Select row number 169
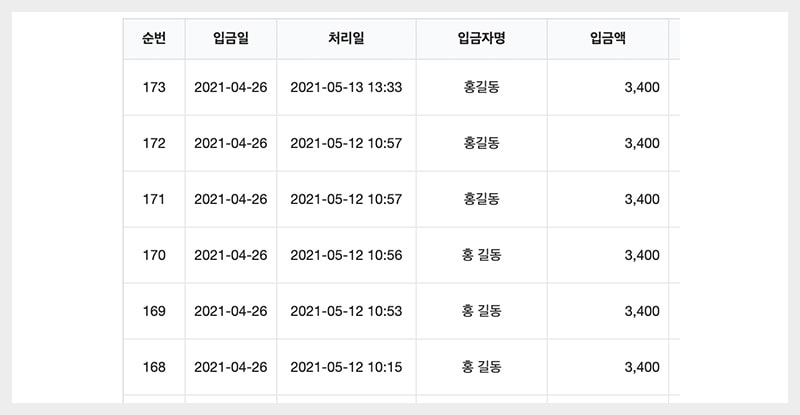 (x=154, y=311)
